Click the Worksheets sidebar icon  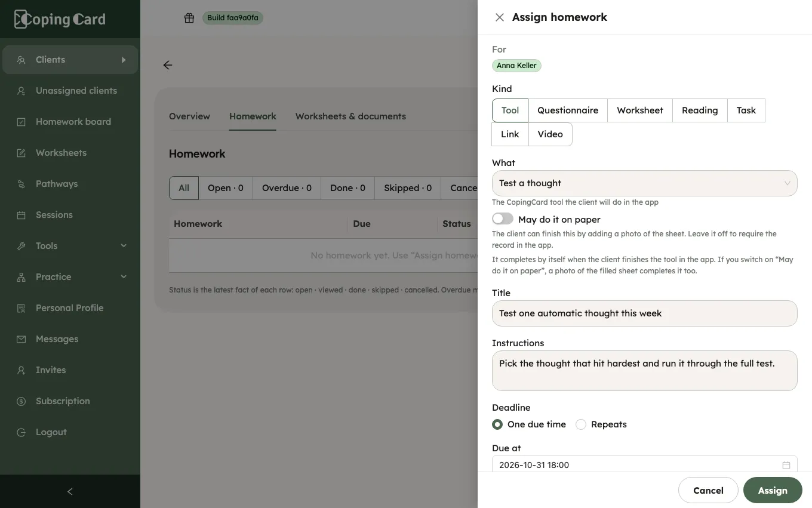click(x=21, y=153)
